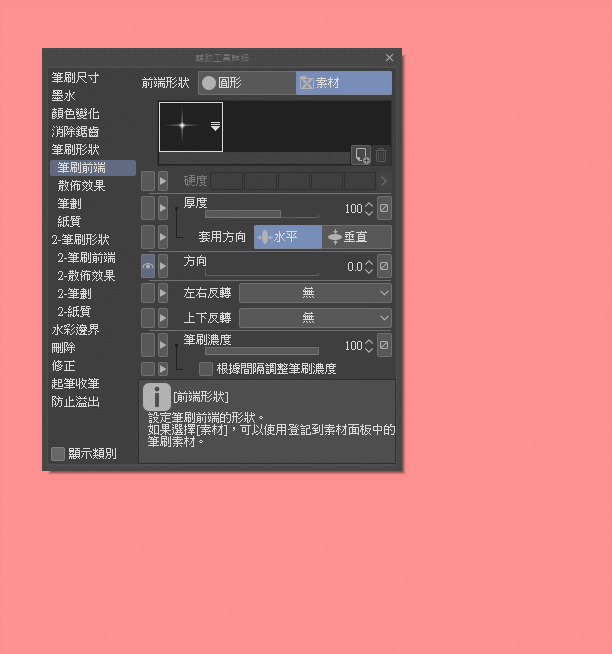The width and height of the screenshot is (612, 654).
Task: Expand the 根據間隔調整筆刷濃度 row arrow
Action: tap(163, 369)
